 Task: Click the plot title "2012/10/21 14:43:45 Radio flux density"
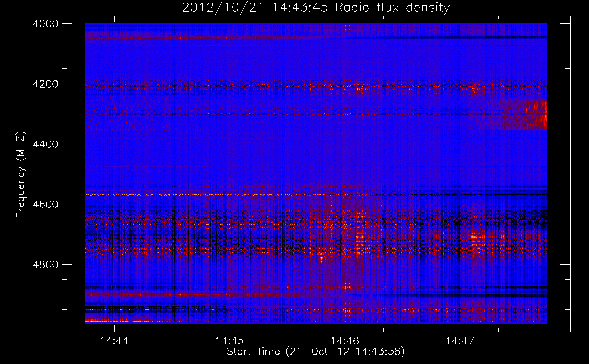click(x=316, y=7)
